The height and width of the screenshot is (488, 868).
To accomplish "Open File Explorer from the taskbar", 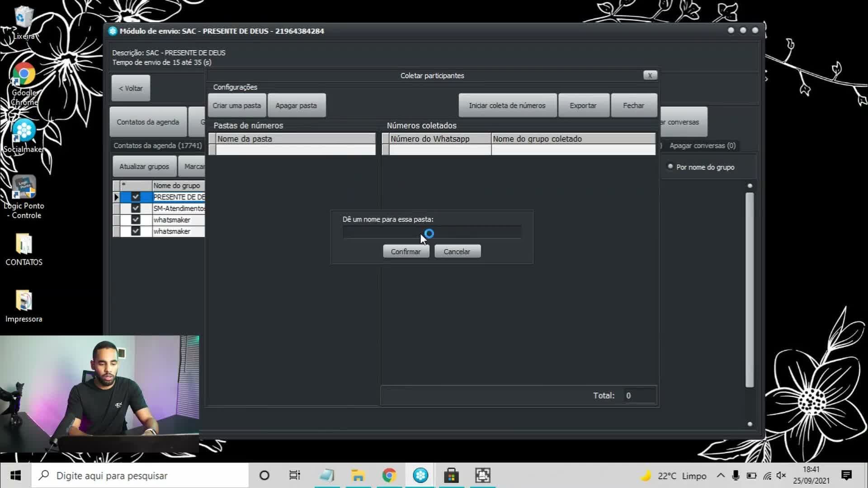I will pyautogui.click(x=358, y=475).
